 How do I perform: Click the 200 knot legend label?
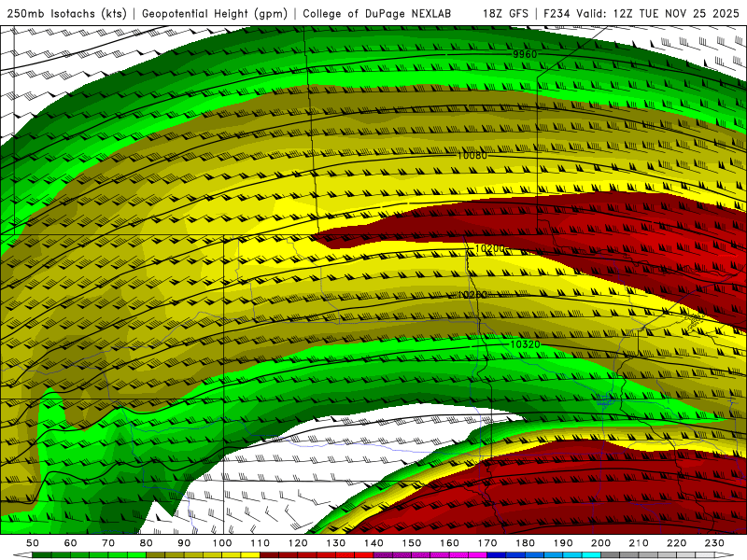coord(600,543)
